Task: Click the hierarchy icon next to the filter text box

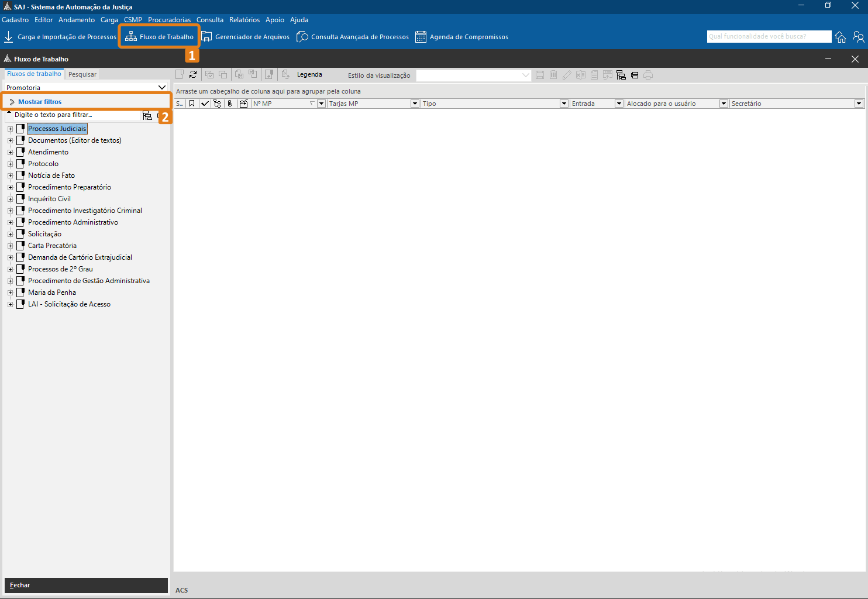Action: pyautogui.click(x=147, y=115)
